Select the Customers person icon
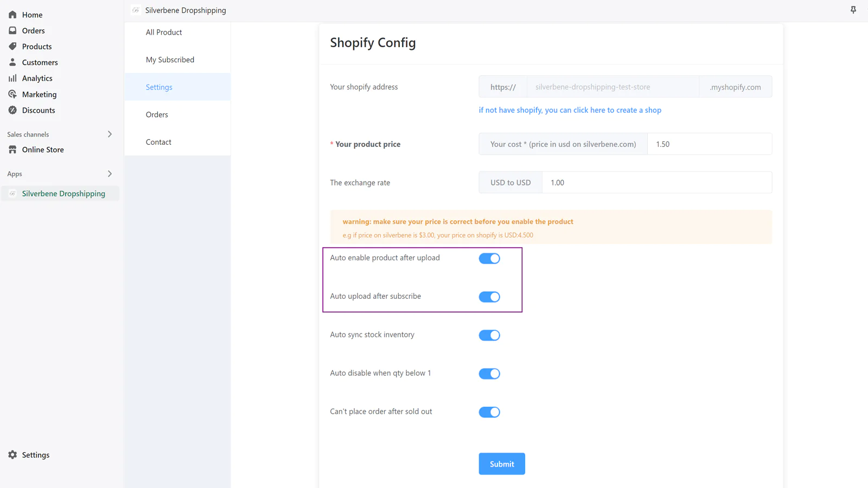Viewport: 868px width, 488px height. click(x=12, y=62)
